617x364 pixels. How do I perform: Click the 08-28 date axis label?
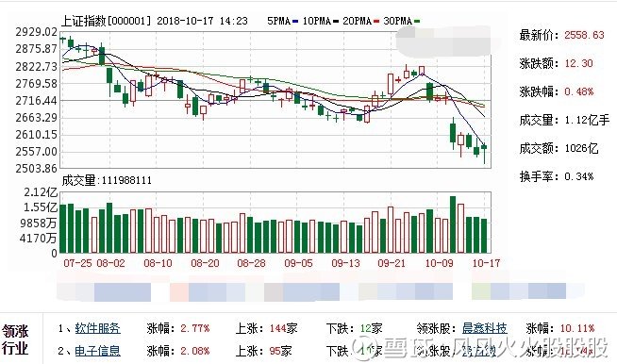click(252, 263)
